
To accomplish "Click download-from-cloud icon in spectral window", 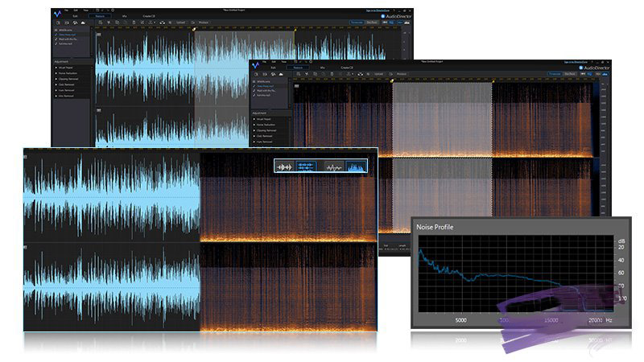I will [x=281, y=74].
